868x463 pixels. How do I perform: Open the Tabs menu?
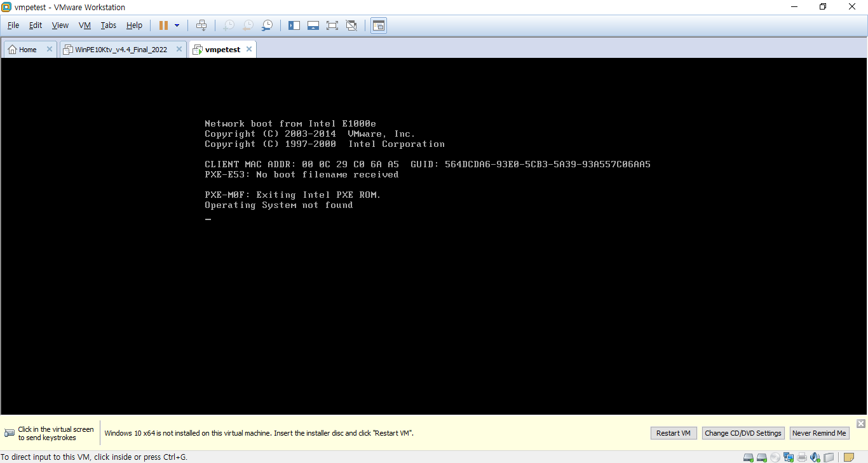[109, 25]
